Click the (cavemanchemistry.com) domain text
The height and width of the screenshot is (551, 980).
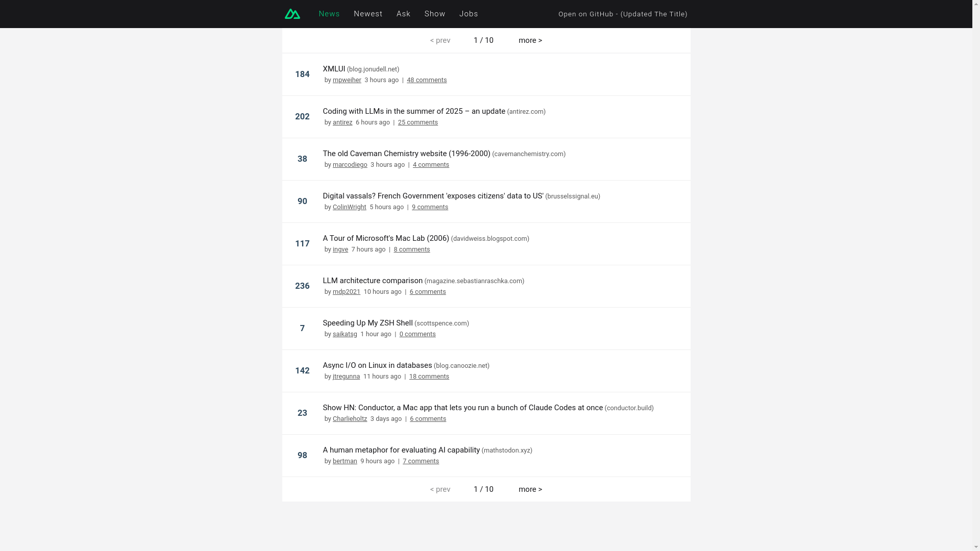click(529, 154)
